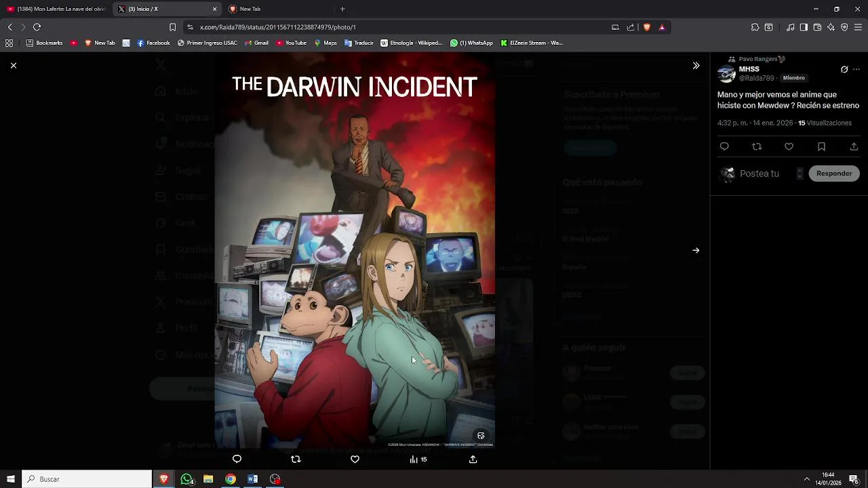Open the Windows Start menu

coord(10,479)
